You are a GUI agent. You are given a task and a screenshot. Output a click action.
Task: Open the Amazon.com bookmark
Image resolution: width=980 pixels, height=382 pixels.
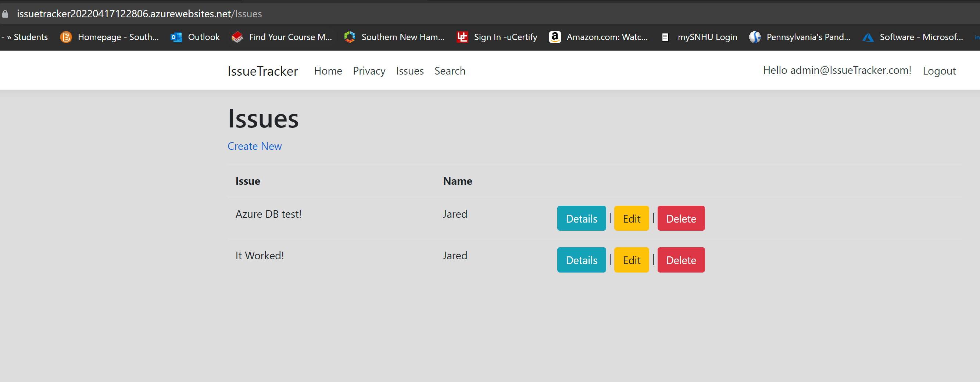click(598, 37)
